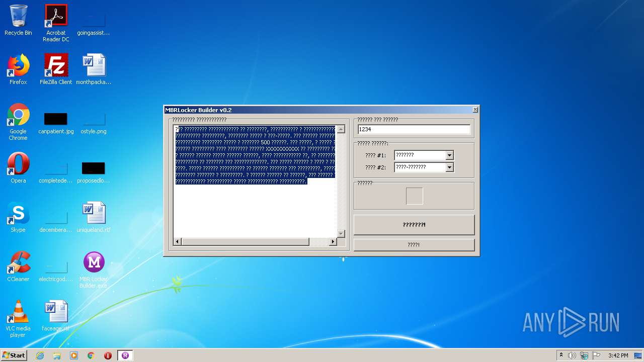
Task: Open Chrome from taskbar
Action: pyautogui.click(x=91, y=355)
